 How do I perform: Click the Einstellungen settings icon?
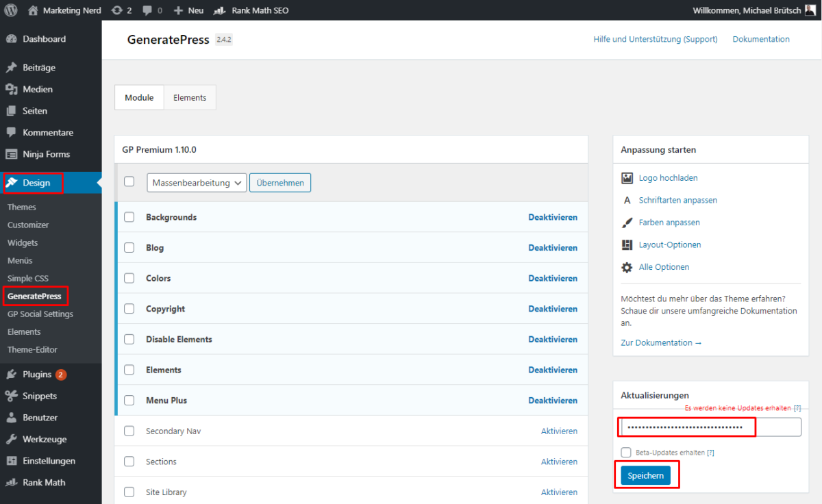tap(11, 461)
